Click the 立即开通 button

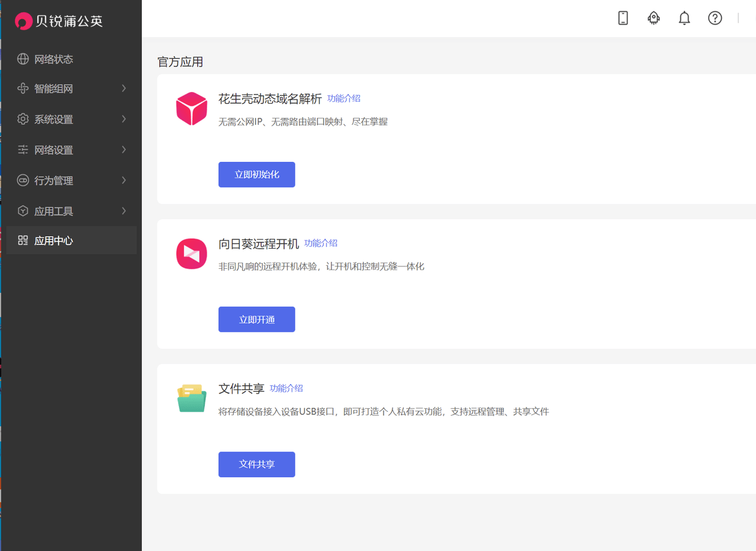coord(256,319)
